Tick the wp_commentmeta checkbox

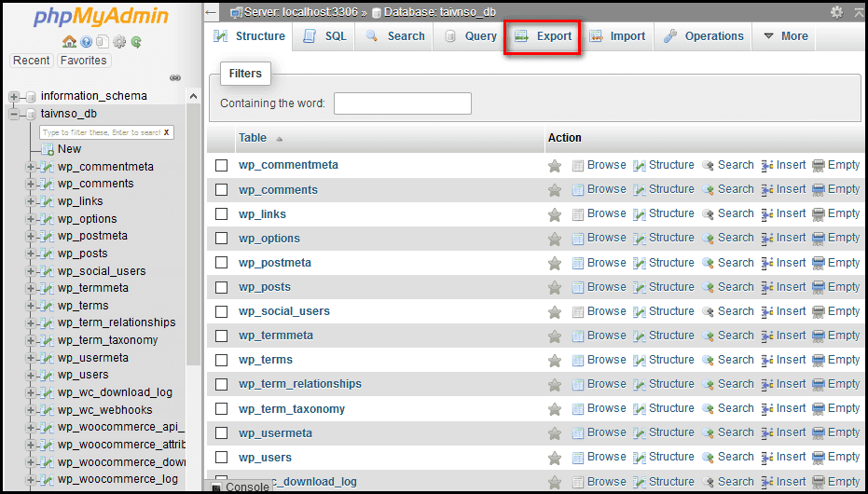pos(222,165)
